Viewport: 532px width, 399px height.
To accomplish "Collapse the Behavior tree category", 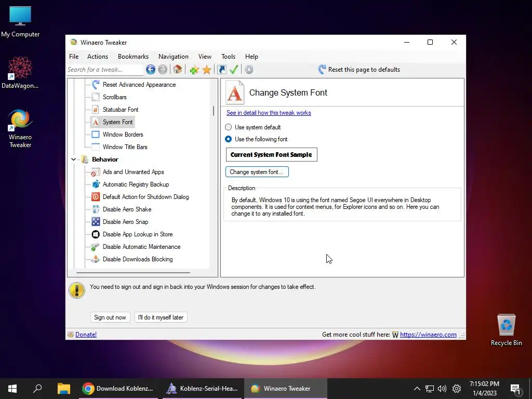I will pos(73,159).
